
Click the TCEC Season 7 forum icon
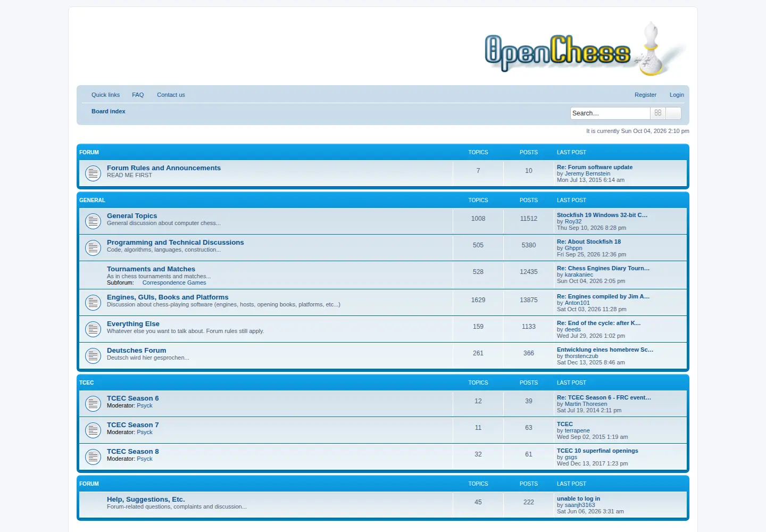[93, 430]
